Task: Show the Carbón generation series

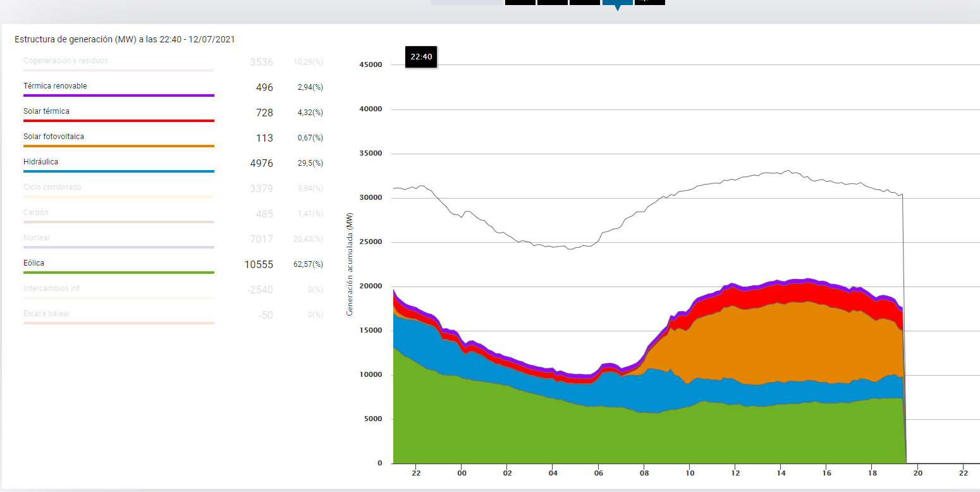Action: tap(35, 212)
